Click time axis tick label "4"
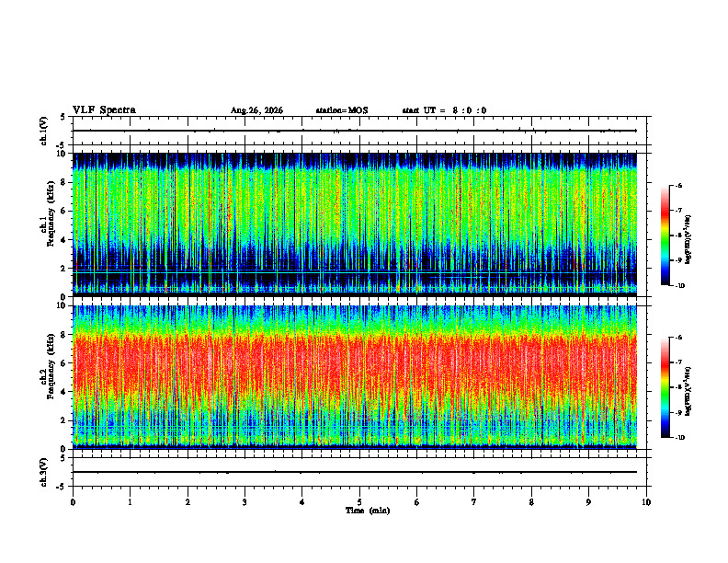The height and width of the screenshot is (563, 728). [x=302, y=502]
